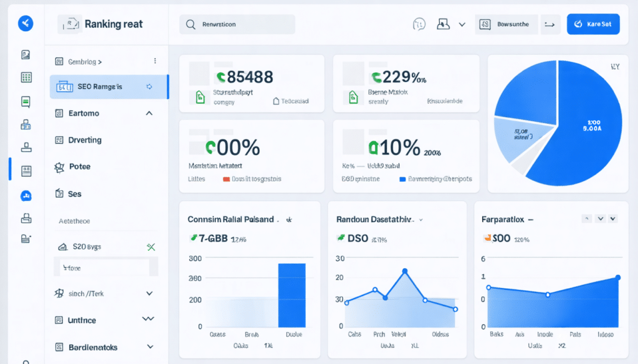The image size is (638, 364).
Task: Click the 229% metric value
Action: pos(403,77)
